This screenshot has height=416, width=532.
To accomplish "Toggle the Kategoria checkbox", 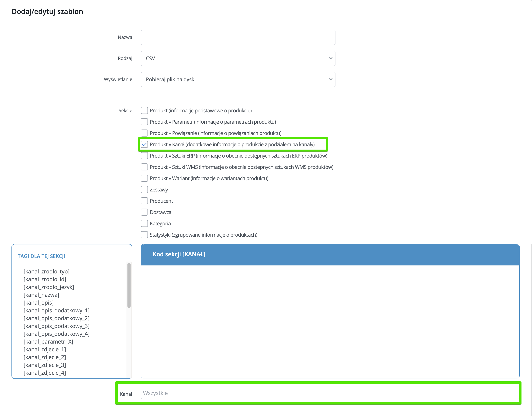I will [144, 223].
